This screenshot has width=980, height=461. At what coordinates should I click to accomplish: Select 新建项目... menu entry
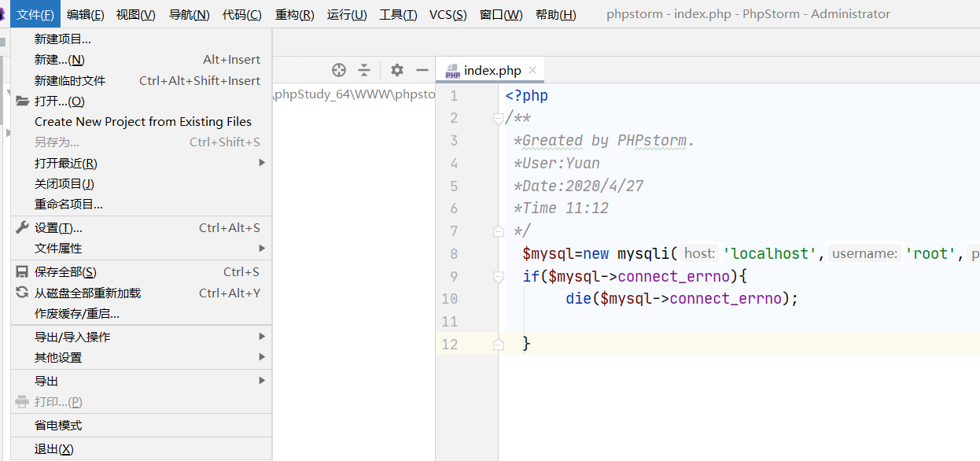click(x=141, y=39)
